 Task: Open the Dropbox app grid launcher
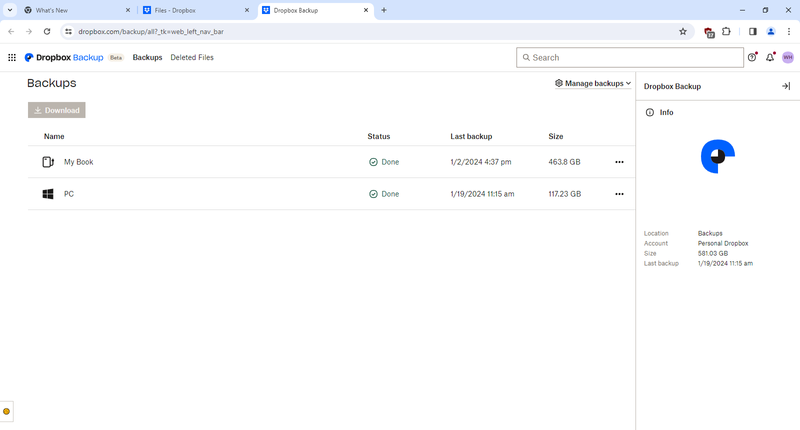tap(11, 58)
